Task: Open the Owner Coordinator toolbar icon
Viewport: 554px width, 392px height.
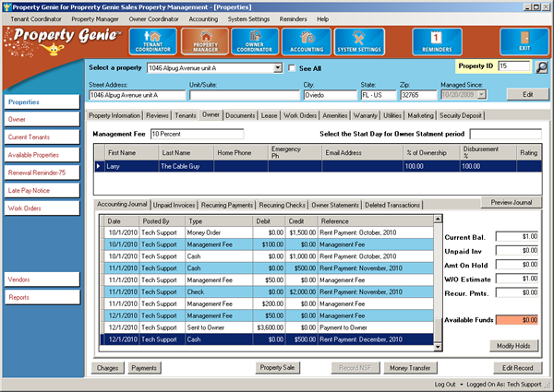Action: [x=255, y=42]
